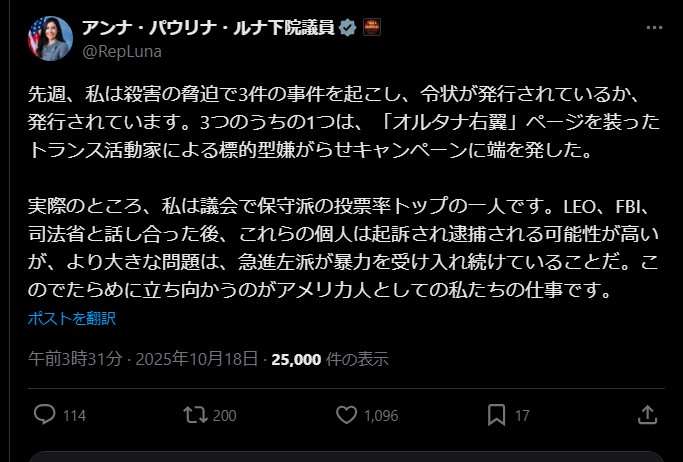Click the reply speech bubble icon
Image resolution: width=683 pixels, height=462 pixels.
(x=44, y=415)
